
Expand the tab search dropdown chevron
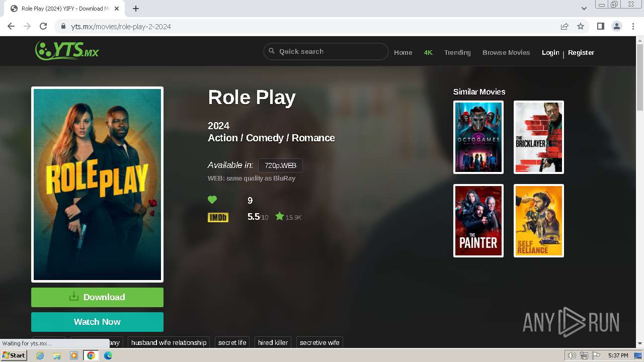[x=584, y=9]
